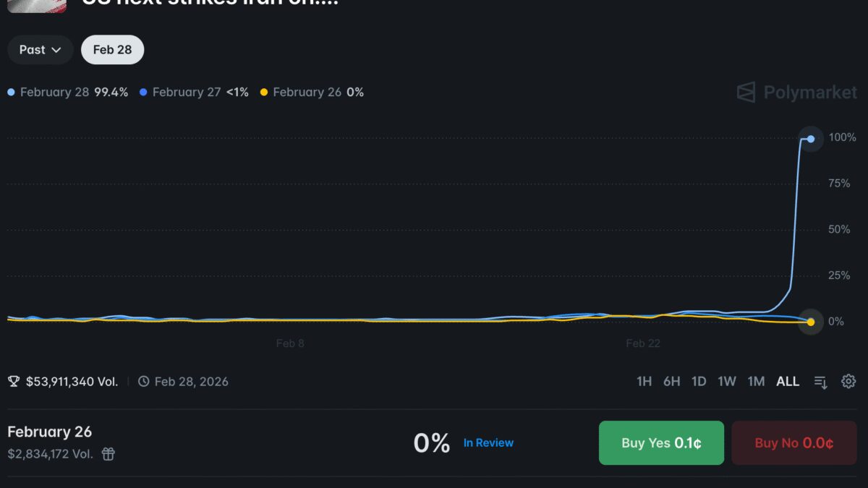Choose the 1M chart range

(756, 381)
